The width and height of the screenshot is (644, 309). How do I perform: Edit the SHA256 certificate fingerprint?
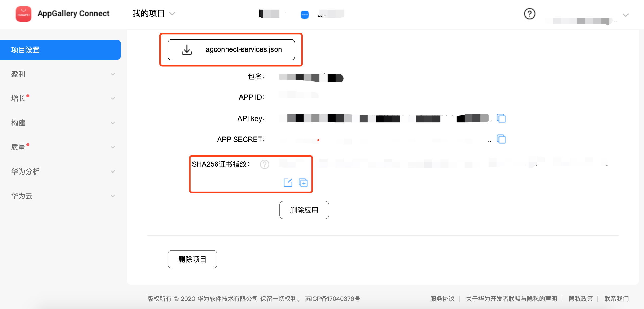(288, 183)
